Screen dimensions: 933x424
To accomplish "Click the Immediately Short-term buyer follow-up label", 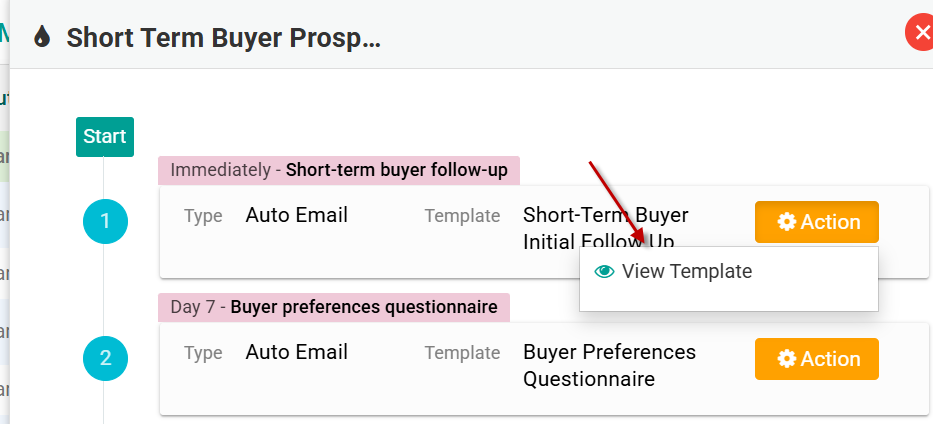I will pyautogui.click(x=339, y=170).
